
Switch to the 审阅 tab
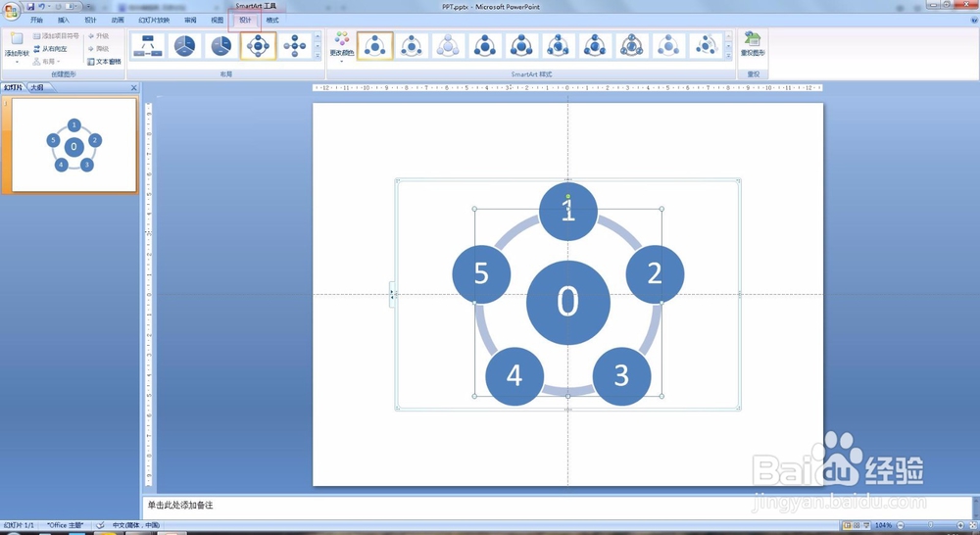click(x=191, y=20)
